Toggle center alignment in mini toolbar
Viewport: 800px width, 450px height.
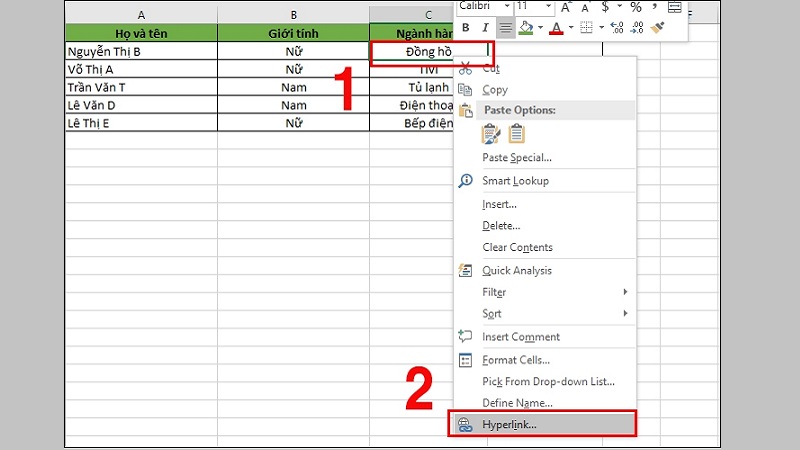506,28
